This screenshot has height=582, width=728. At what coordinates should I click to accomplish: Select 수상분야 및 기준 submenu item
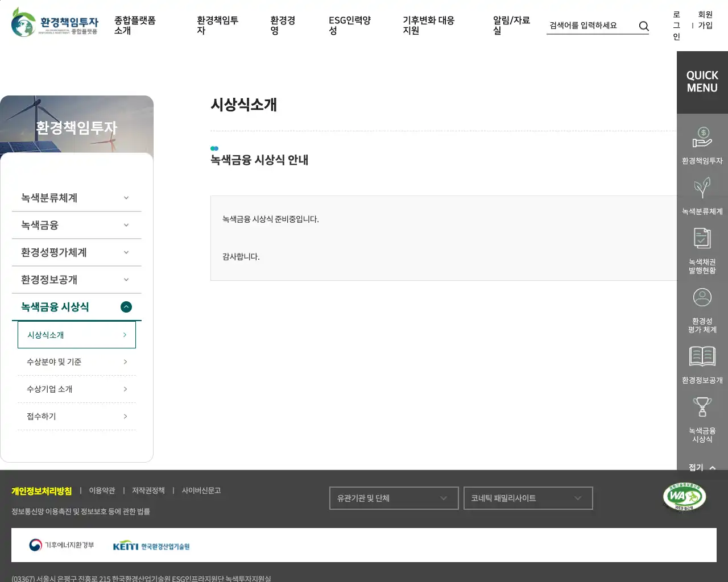pyautogui.click(x=77, y=362)
